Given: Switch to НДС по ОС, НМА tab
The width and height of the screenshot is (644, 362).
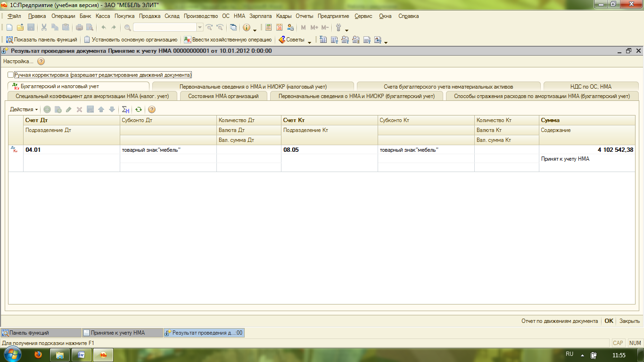Looking at the screenshot, I should point(590,86).
